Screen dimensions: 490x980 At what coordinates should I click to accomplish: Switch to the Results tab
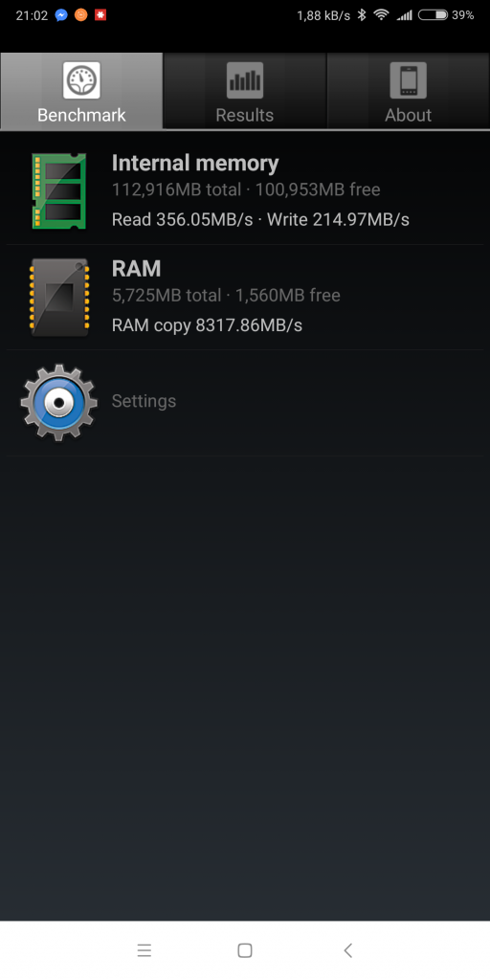click(x=244, y=91)
